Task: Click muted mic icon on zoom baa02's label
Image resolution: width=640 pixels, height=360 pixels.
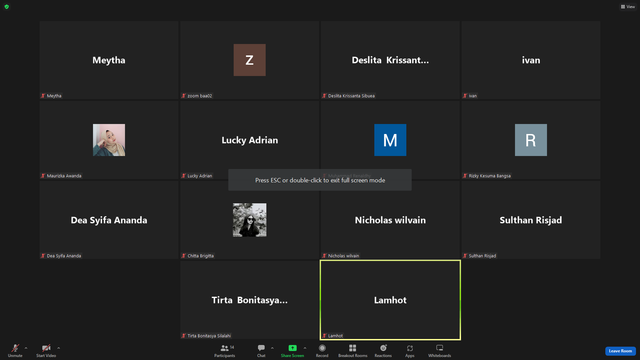Action: pos(184,96)
